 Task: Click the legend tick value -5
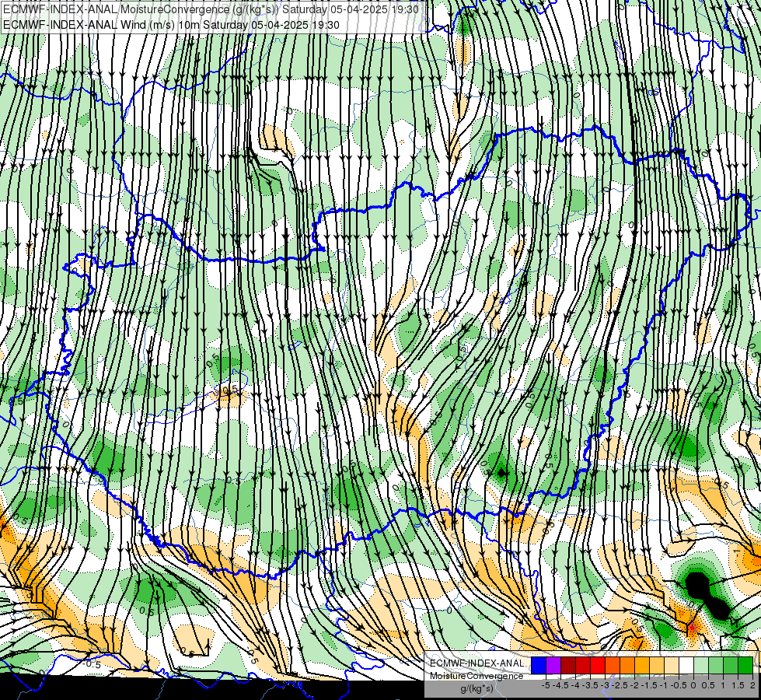(546, 685)
